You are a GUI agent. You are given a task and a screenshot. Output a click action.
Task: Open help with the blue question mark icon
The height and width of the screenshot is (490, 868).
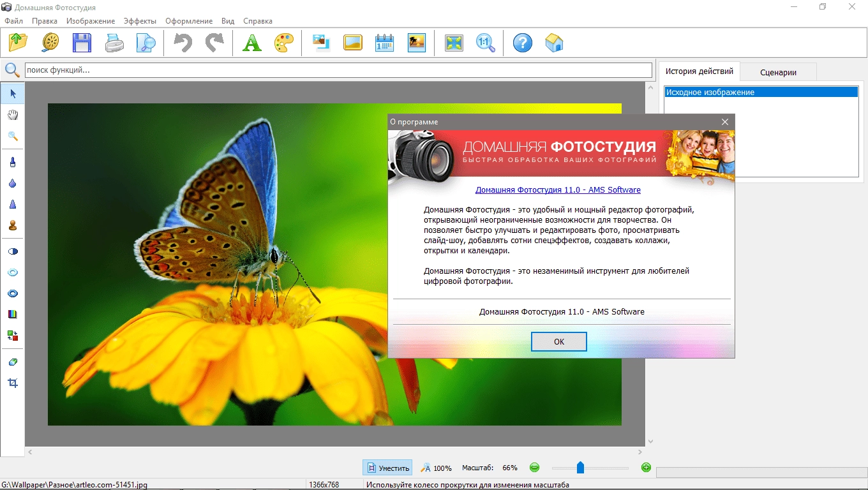(x=523, y=43)
